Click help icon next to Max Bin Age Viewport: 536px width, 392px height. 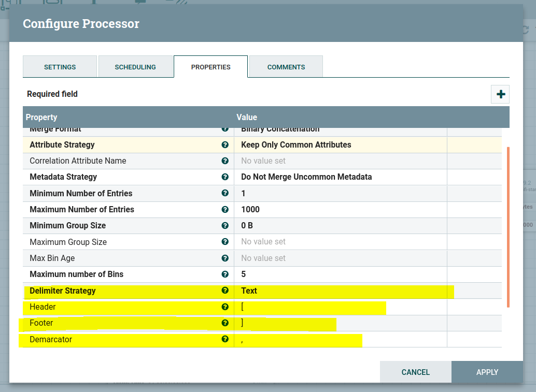click(x=225, y=258)
